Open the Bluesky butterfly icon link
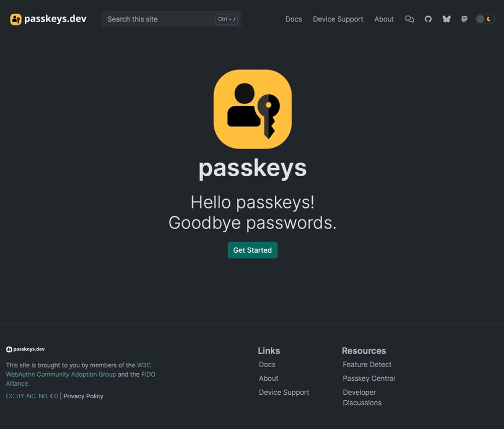504x429 pixels. click(447, 19)
